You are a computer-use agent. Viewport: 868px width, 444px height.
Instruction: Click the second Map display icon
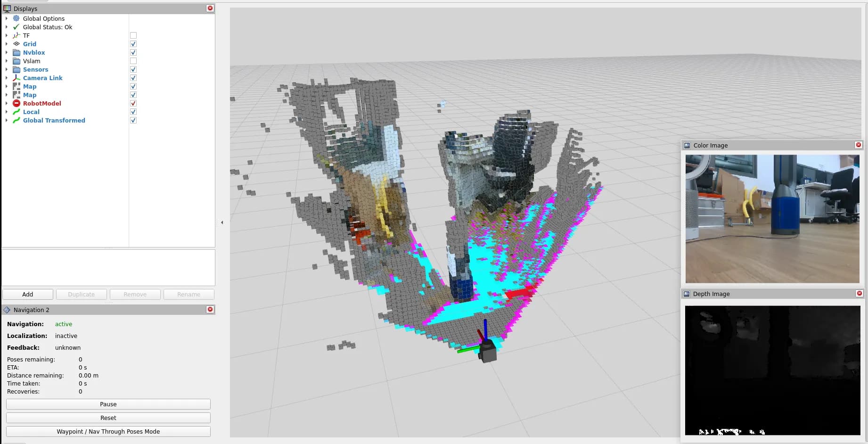point(16,95)
